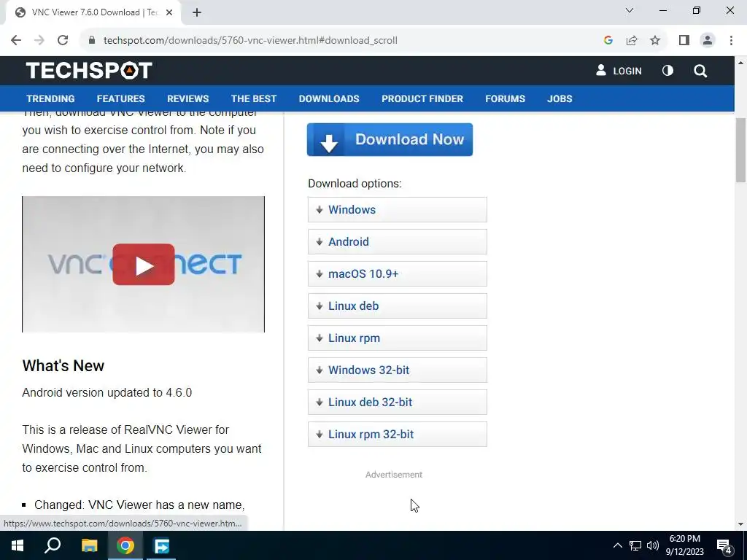The image size is (747, 560).
Task: Toggle dark mode contrast icon
Action: (667, 71)
